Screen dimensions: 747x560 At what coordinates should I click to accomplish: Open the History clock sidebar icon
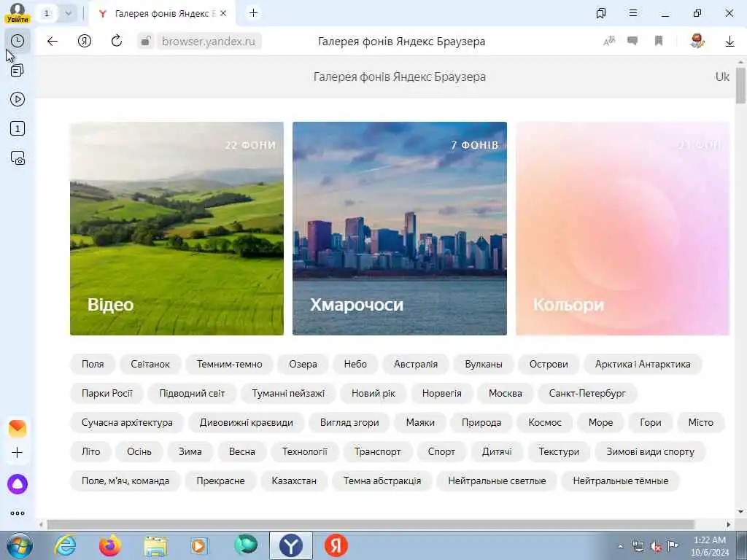point(18,41)
